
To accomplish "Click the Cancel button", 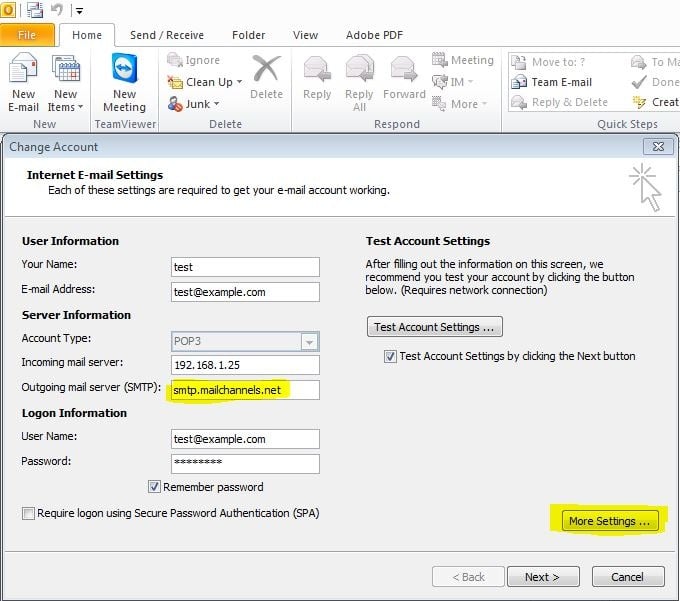I will pos(628,577).
